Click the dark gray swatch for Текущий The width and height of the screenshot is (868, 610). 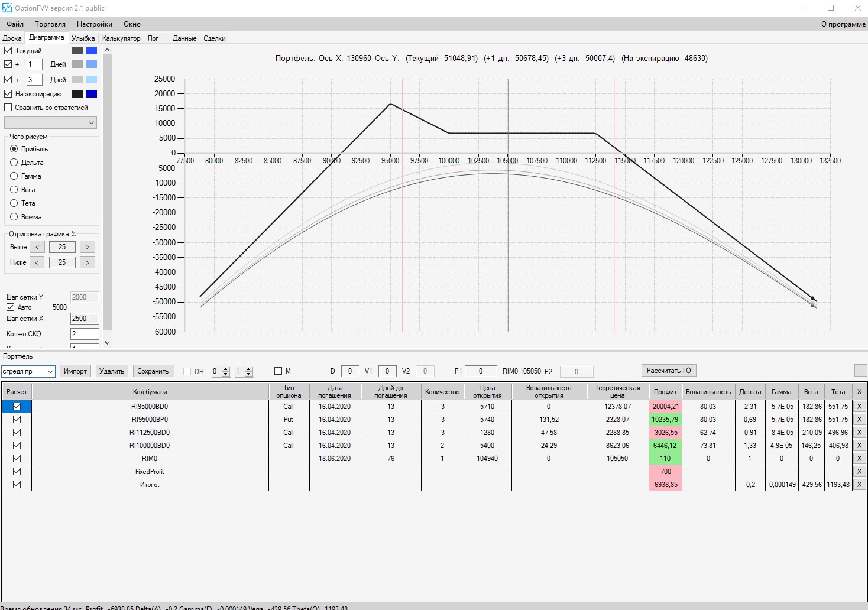77,51
